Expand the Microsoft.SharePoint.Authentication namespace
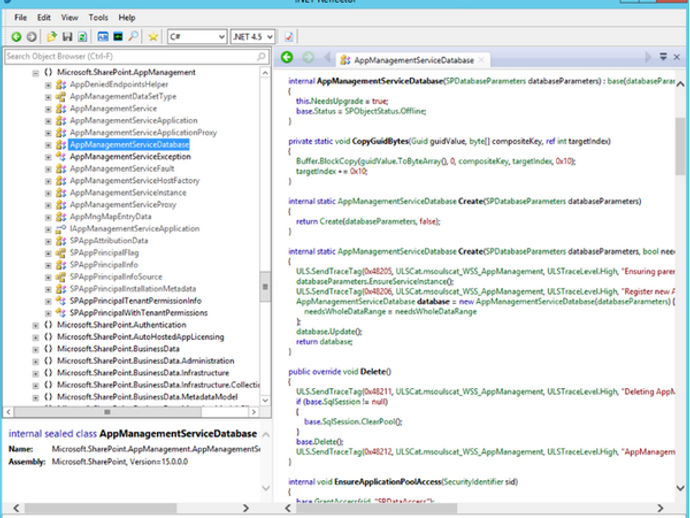 tap(36, 326)
